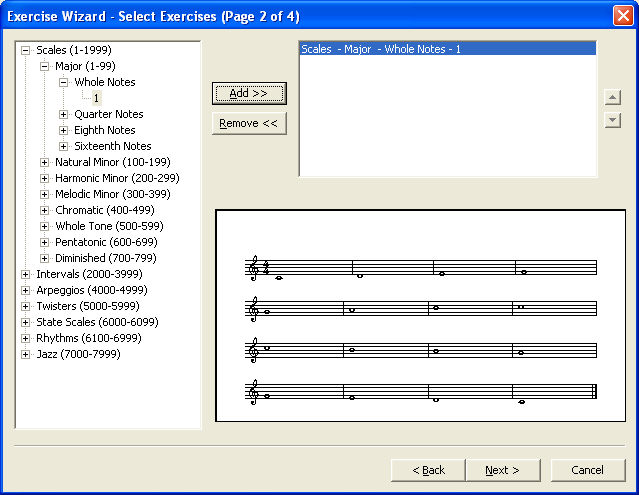This screenshot has height=495, width=639.
Task: Expand the Jazz (7000-7999) category
Action: 26,354
